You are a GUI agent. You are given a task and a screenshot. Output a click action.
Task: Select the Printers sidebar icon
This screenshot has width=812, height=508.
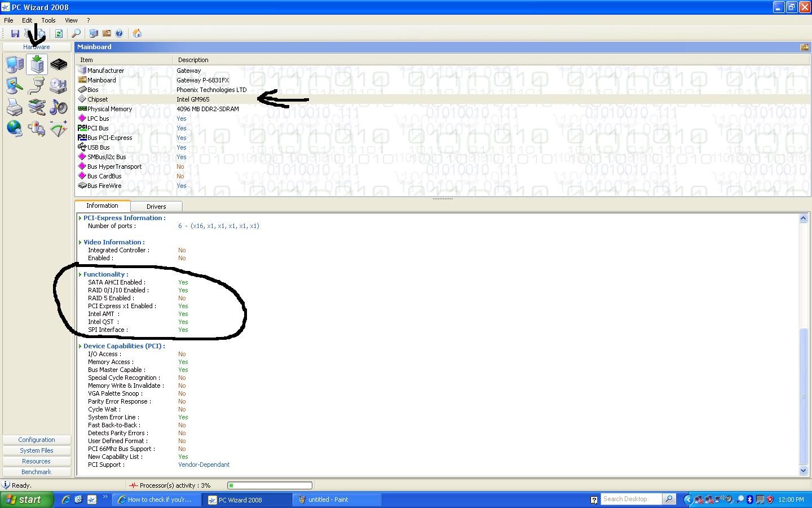[15, 107]
